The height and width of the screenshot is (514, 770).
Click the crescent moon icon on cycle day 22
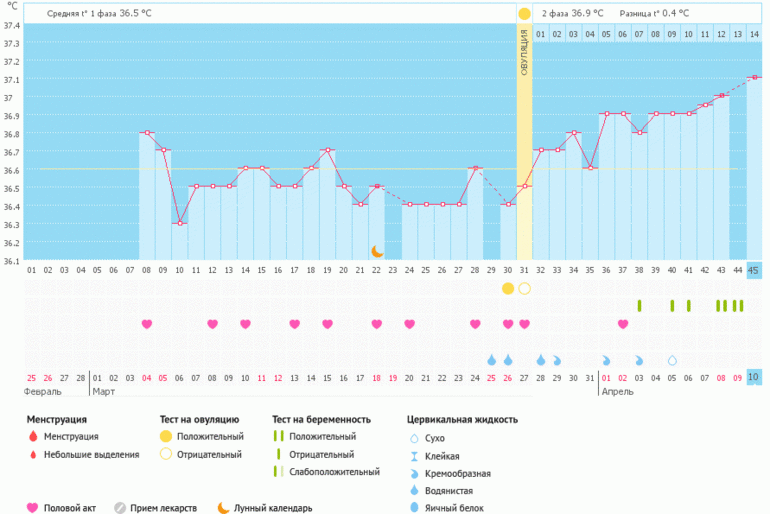pyautogui.click(x=377, y=251)
